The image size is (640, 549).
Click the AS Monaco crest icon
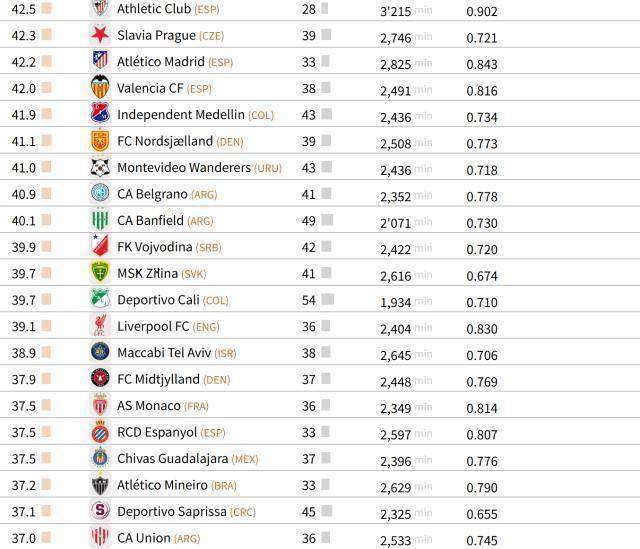tap(100, 405)
